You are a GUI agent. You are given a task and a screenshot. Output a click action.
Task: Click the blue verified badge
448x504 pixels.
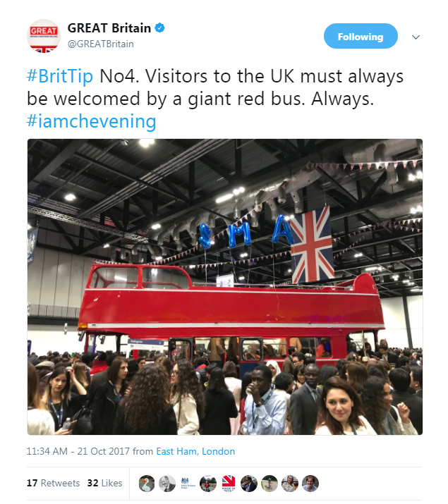160,28
